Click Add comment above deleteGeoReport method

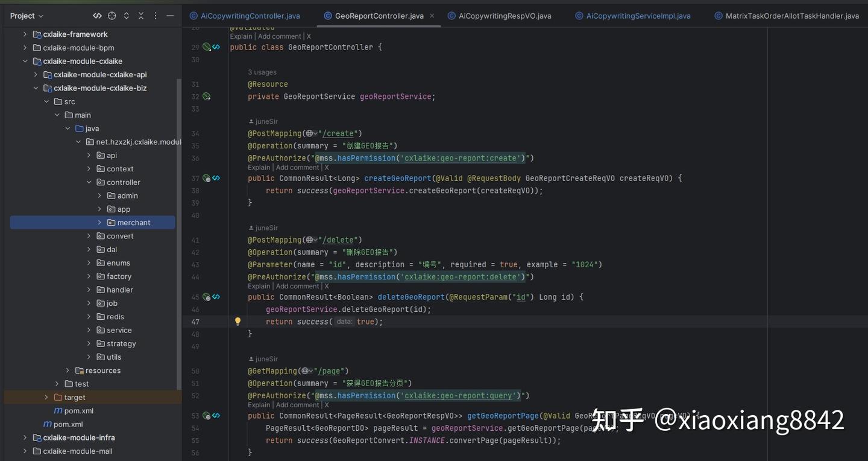pyautogui.click(x=297, y=286)
